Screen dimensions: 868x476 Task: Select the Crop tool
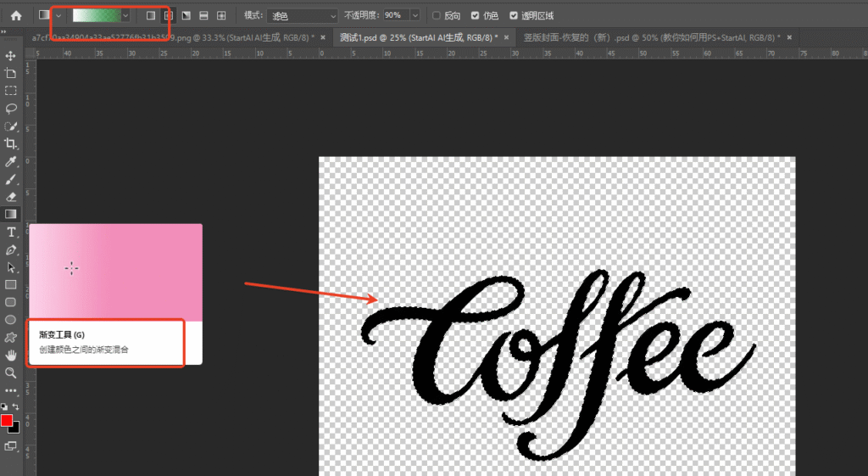11,143
